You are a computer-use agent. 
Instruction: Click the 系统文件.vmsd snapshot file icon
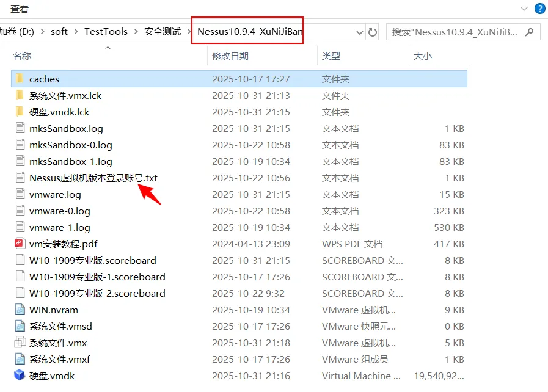point(20,326)
